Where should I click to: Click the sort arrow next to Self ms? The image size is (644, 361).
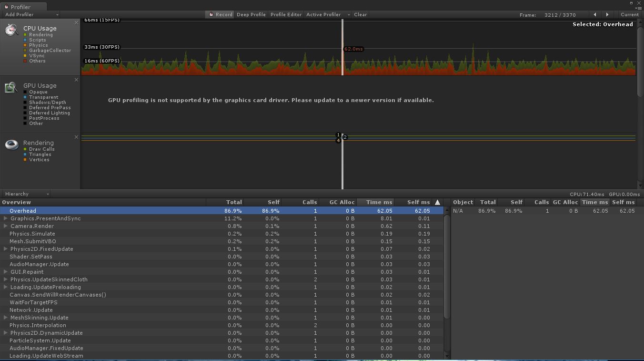[437, 202]
